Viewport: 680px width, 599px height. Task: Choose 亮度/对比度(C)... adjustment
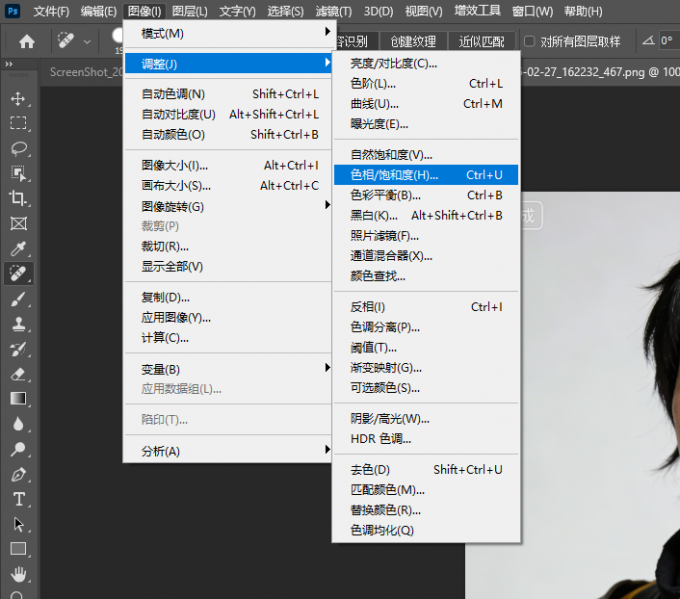coord(426,63)
